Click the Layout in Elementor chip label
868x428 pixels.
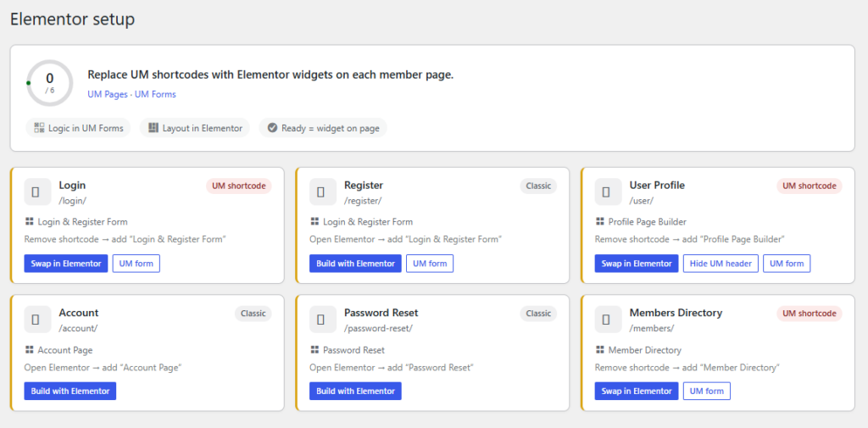[x=203, y=128]
